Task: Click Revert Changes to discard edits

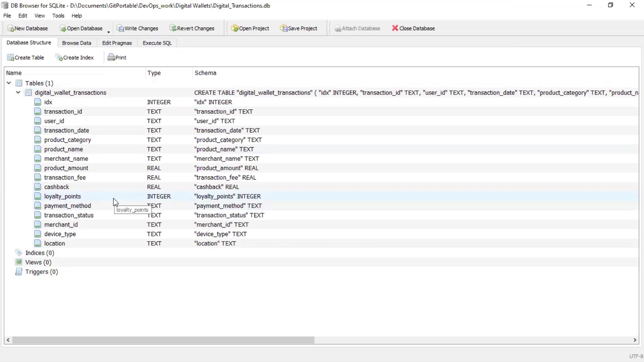Action: tap(192, 28)
